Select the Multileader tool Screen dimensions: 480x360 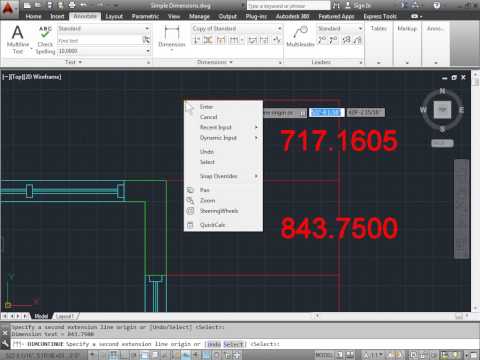pyautogui.click(x=300, y=36)
